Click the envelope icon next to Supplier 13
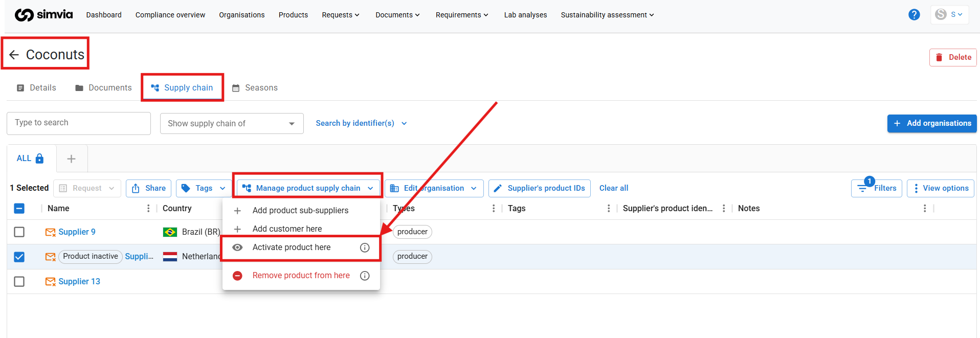This screenshot has height=338, width=980. point(50,282)
